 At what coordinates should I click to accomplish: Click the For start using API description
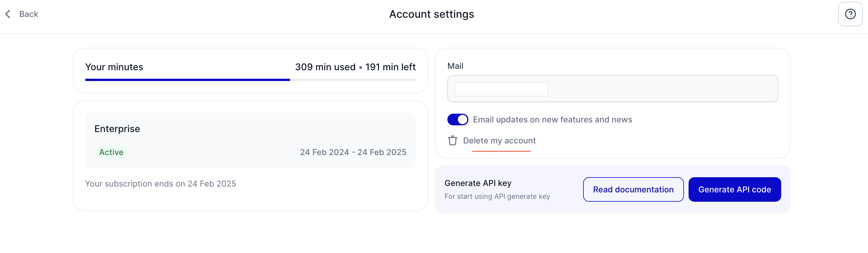[497, 196]
